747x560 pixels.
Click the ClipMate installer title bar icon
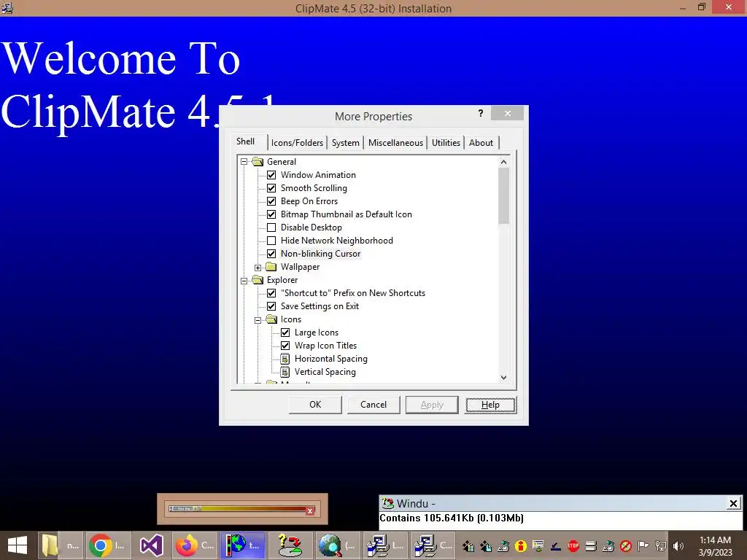point(7,8)
